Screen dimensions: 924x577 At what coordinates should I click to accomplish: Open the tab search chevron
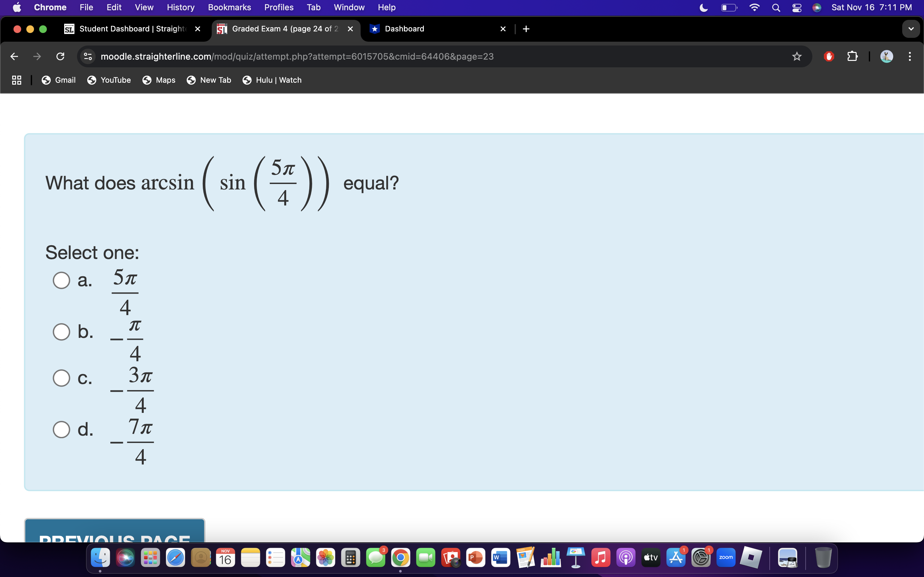click(x=911, y=29)
